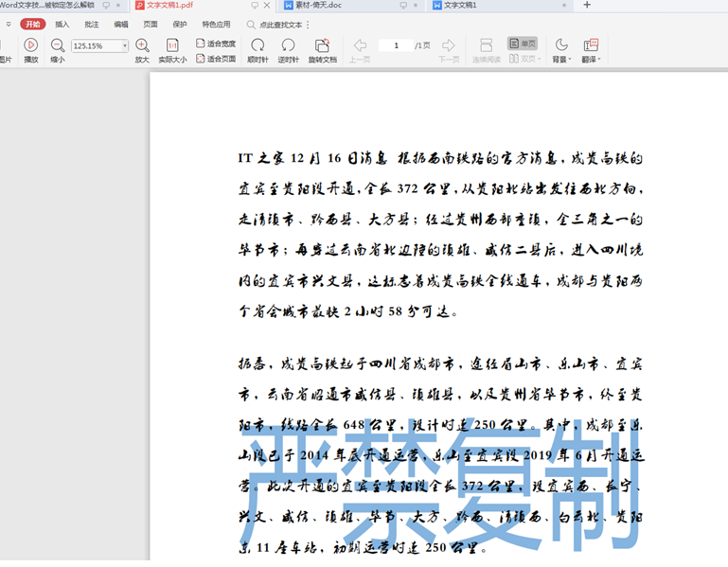
Task: Click the page number input field
Action: 396,45
